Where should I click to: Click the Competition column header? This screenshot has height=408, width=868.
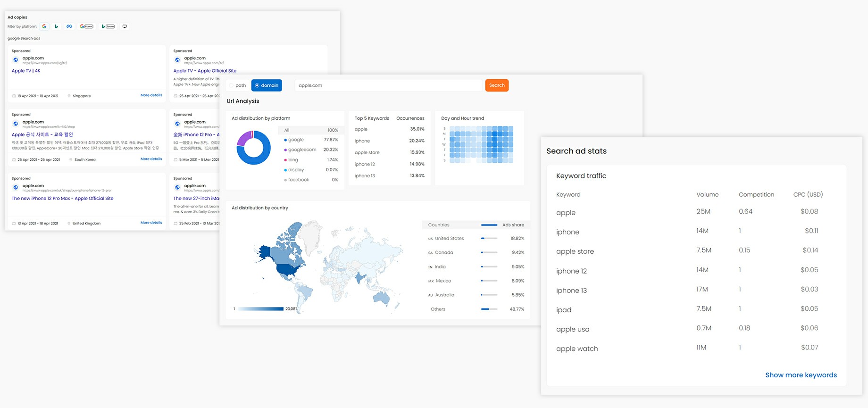pos(757,194)
